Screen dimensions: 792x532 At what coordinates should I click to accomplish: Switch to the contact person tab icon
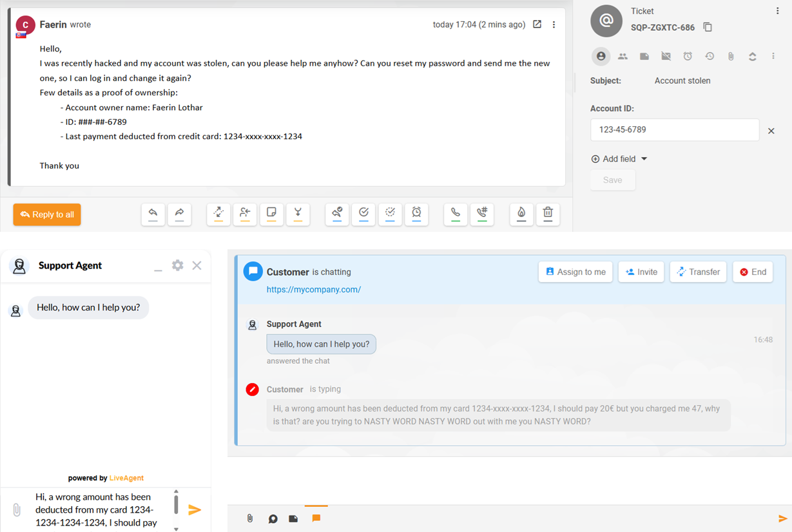pyautogui.click(x=601, y=57)
